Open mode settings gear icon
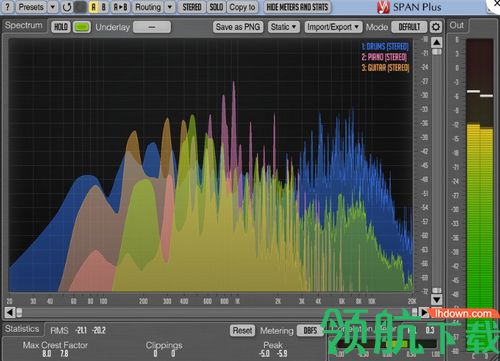Viewport: 500px width, 361px height. 436,27
